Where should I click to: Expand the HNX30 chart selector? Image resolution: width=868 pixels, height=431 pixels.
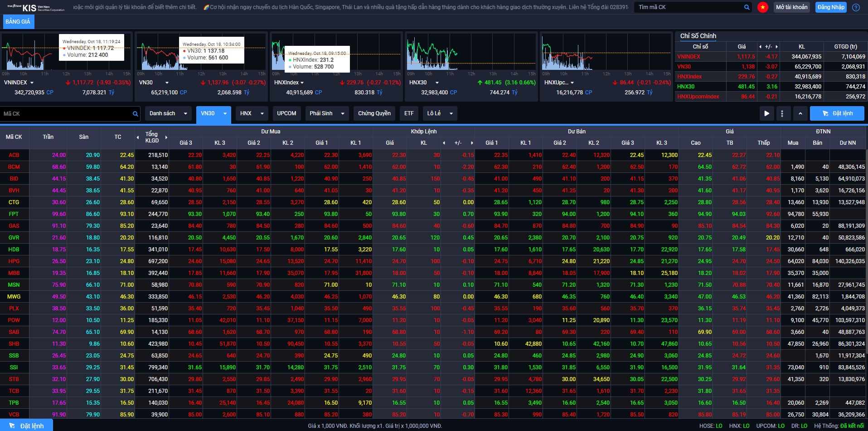click(x=437, y=83)
